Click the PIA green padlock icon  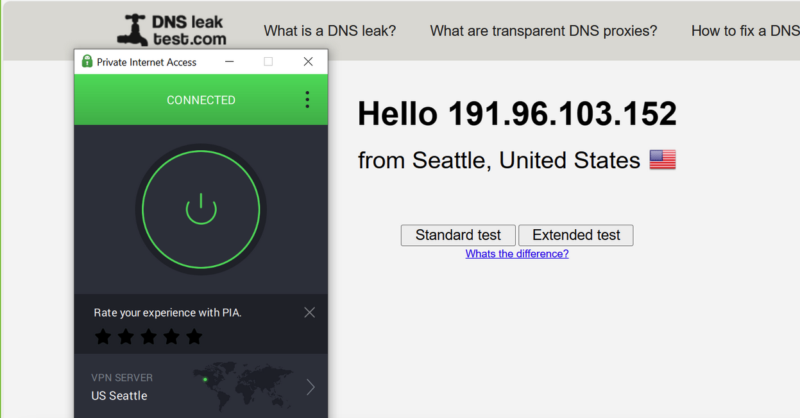87,62
